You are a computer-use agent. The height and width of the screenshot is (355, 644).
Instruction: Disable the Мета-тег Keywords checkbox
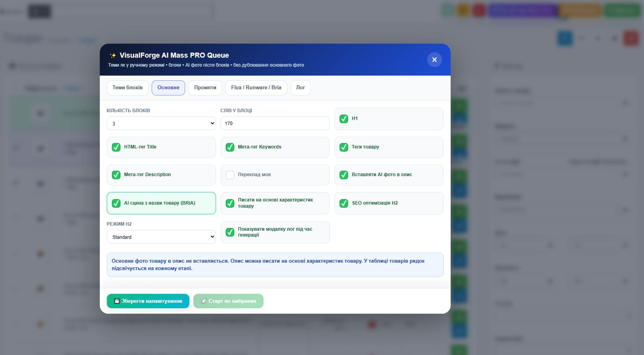230,147
